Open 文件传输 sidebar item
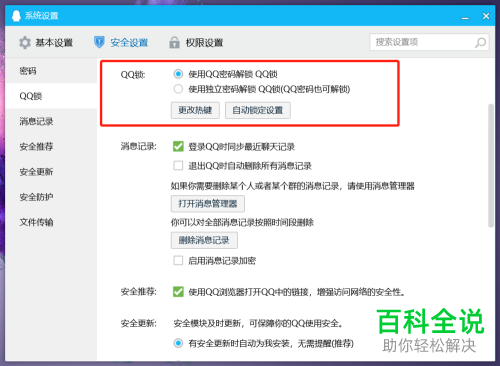This screenshot has width=500, height=366. click(x=51, y=222)
